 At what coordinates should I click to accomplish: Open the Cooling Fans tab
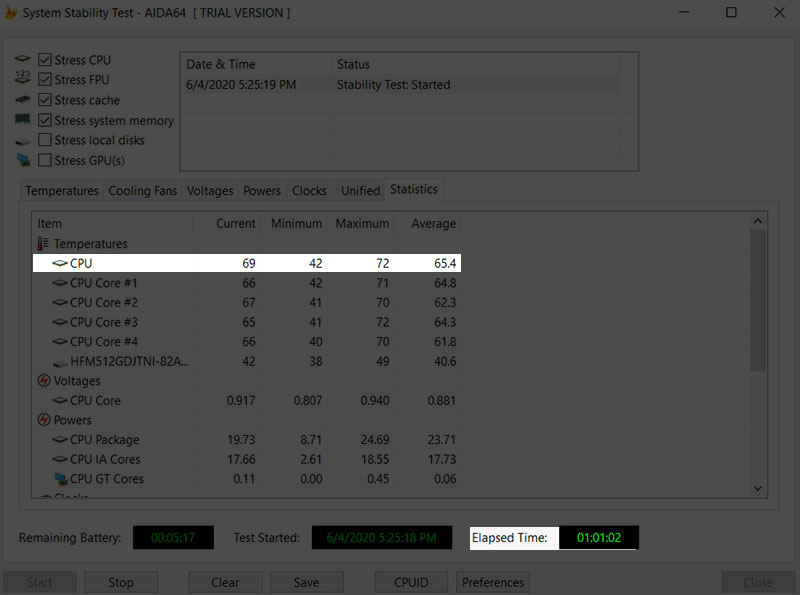(142, 191)
